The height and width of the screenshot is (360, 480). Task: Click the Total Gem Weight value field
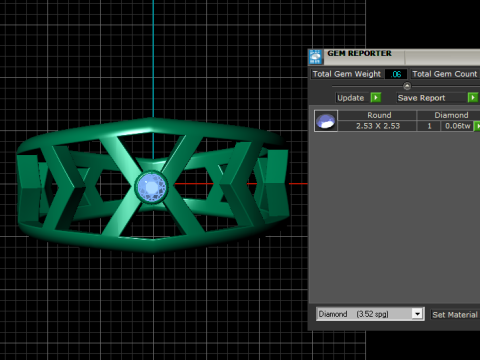tap(396, 74)
